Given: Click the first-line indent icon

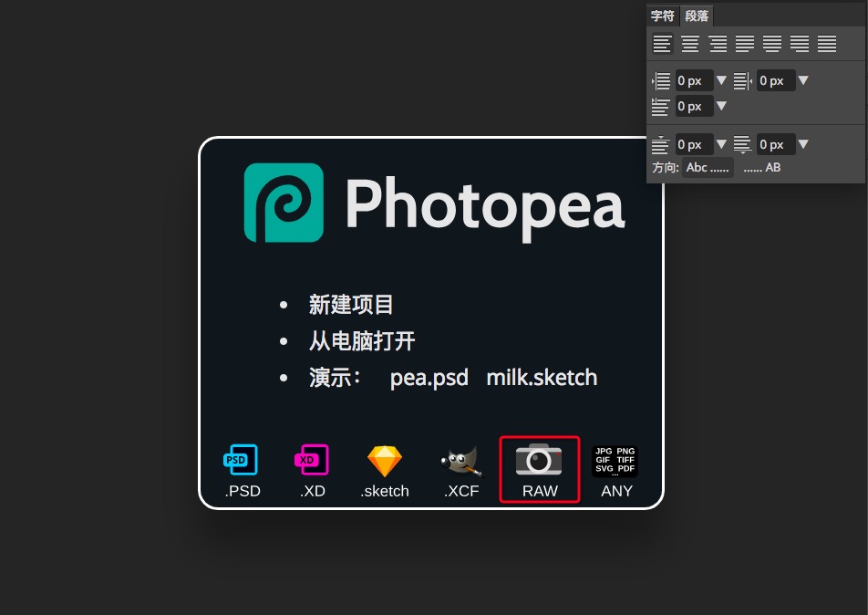Looking at the screenshot, I should click(x=660, y=107).
